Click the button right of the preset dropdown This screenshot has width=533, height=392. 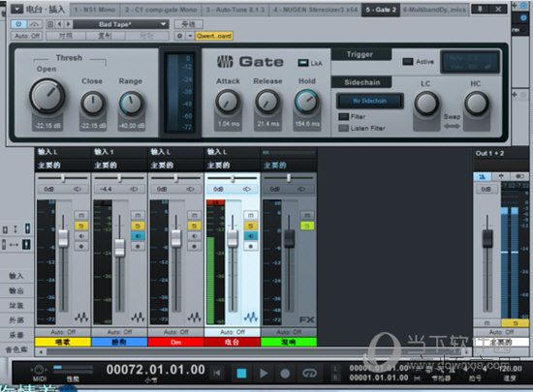click(x=188, y=24)
